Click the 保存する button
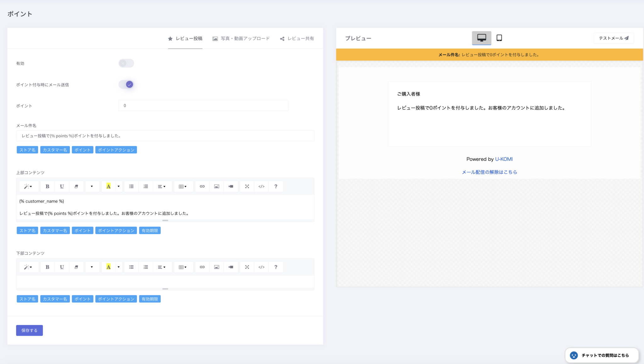The width and height of the screenshot is (644, 364). 29,330
